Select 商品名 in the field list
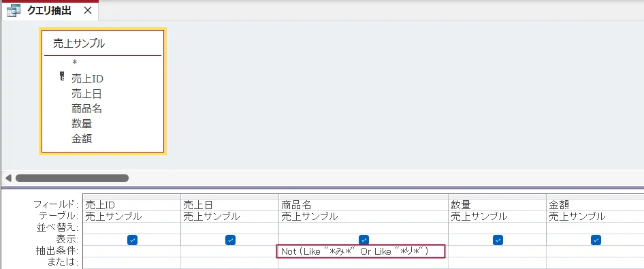 pyautogui.click(x=86, y=109)
